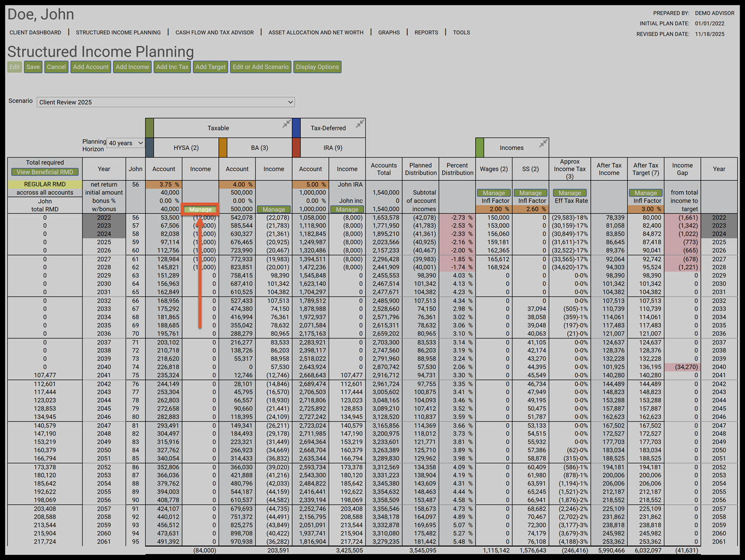745x560 pixels.
Task: Edit the IRA 5.00 % net return
Action: click(311, 185)
